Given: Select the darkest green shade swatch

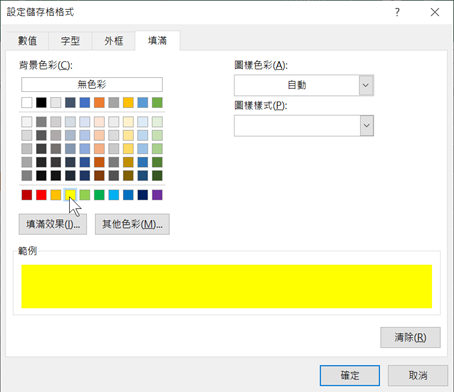Looking at the screenshot, I should (157, 175).
